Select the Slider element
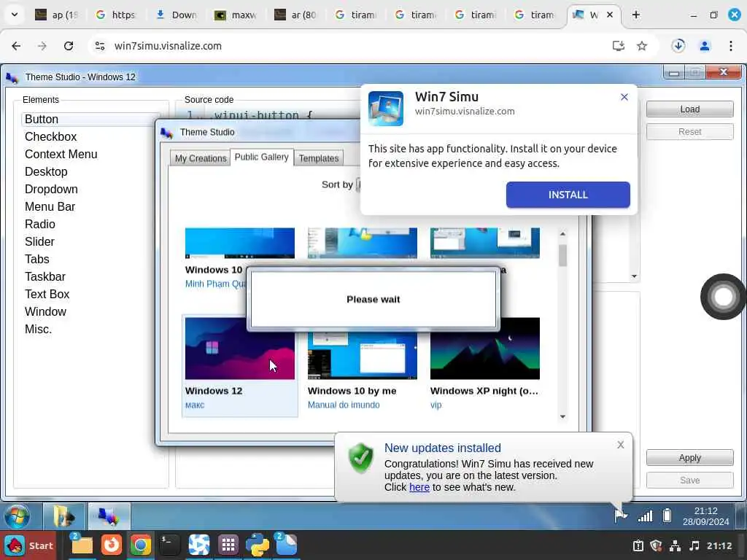Viewport: 747px width, 560px height. [39, 242]
